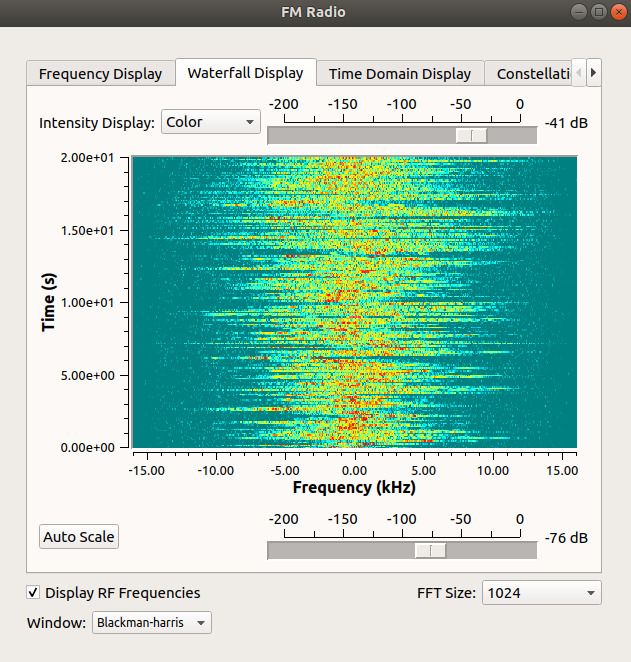
Task: Click inside the waterfall spectrogram plot
Action: [x=355, y=302]
